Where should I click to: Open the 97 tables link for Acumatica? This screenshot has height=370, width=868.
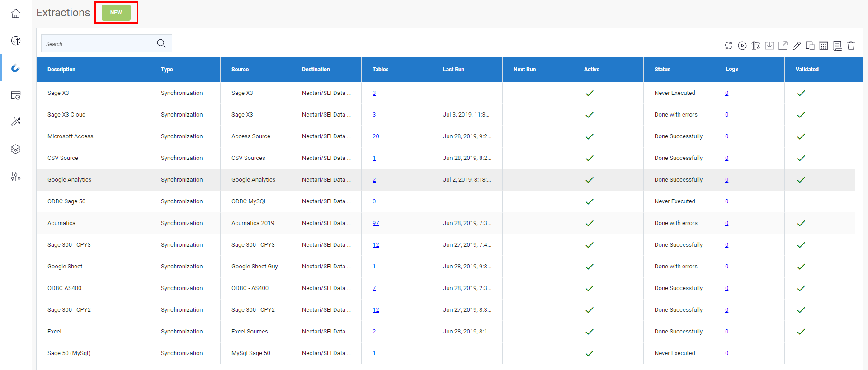376,223
